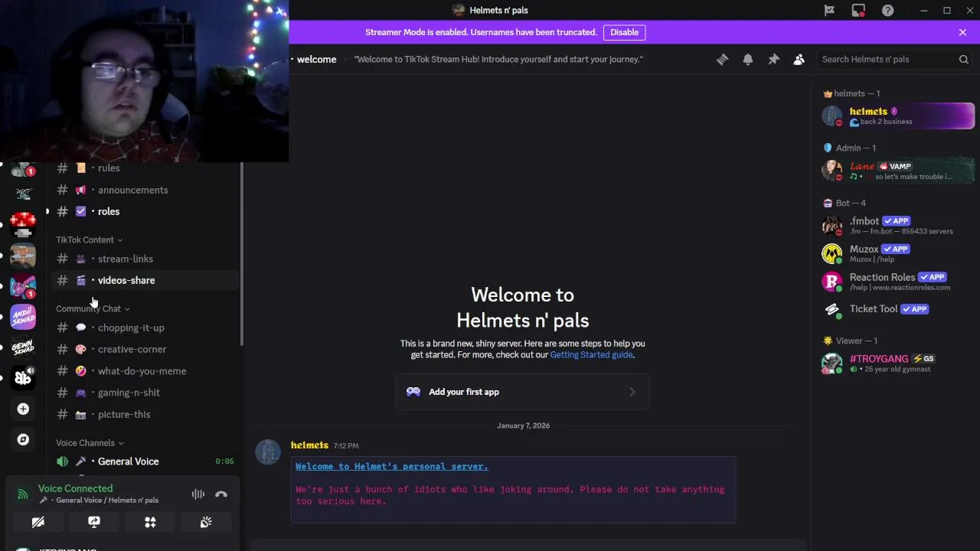Join the General Voice channel
Viewport: 980px width, 551px height.
[x=144, y=461]
